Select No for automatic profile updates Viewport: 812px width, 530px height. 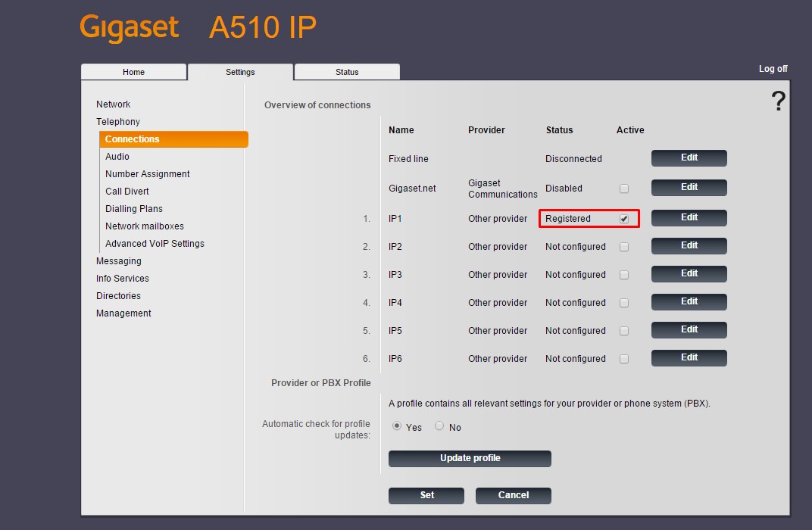pos(439,426)
